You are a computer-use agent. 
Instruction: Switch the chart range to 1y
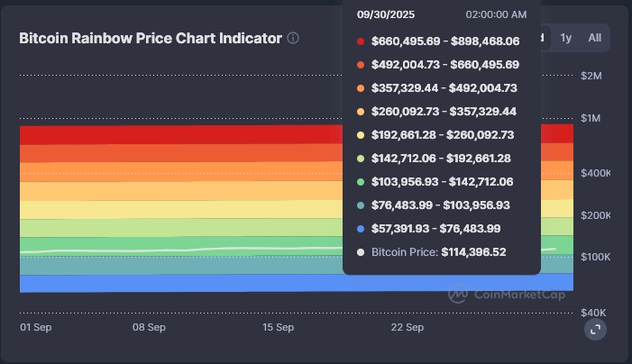(566, 38)
